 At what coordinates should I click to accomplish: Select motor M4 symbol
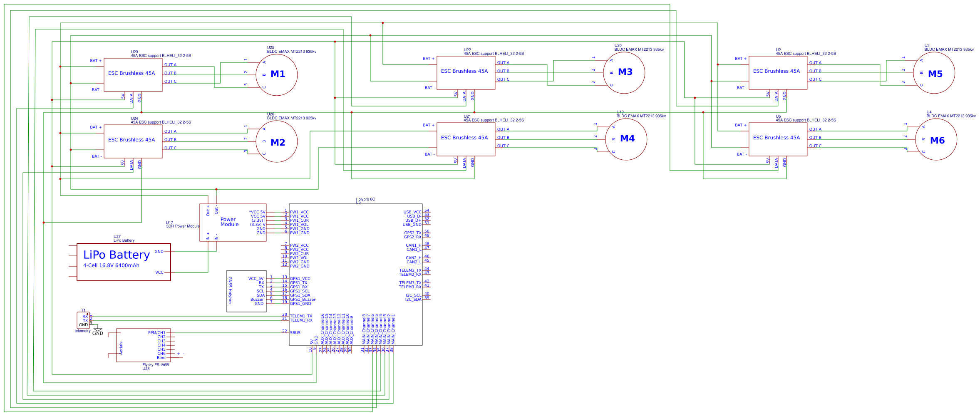tap(626, 139)
